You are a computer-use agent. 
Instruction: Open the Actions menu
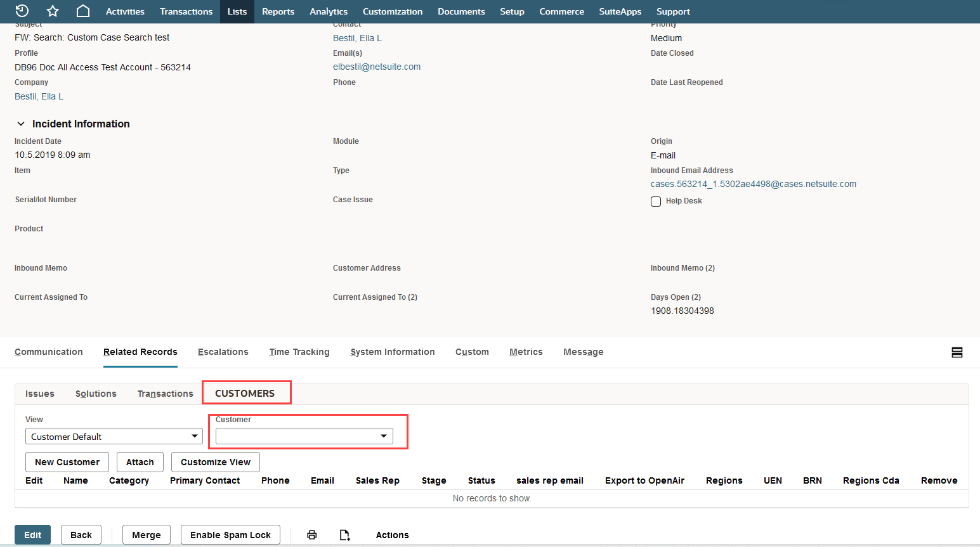click(x=392, y=535)
